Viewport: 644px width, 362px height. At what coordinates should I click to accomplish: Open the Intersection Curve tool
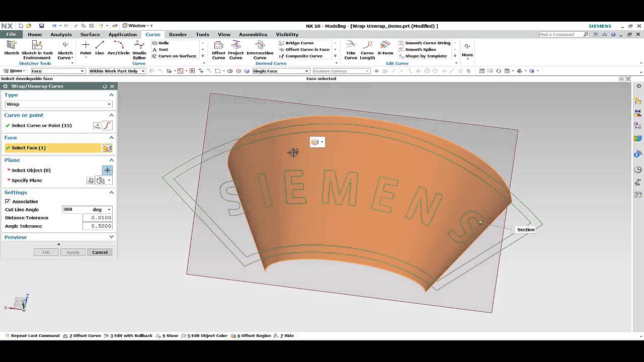click(x=260, y=50)
